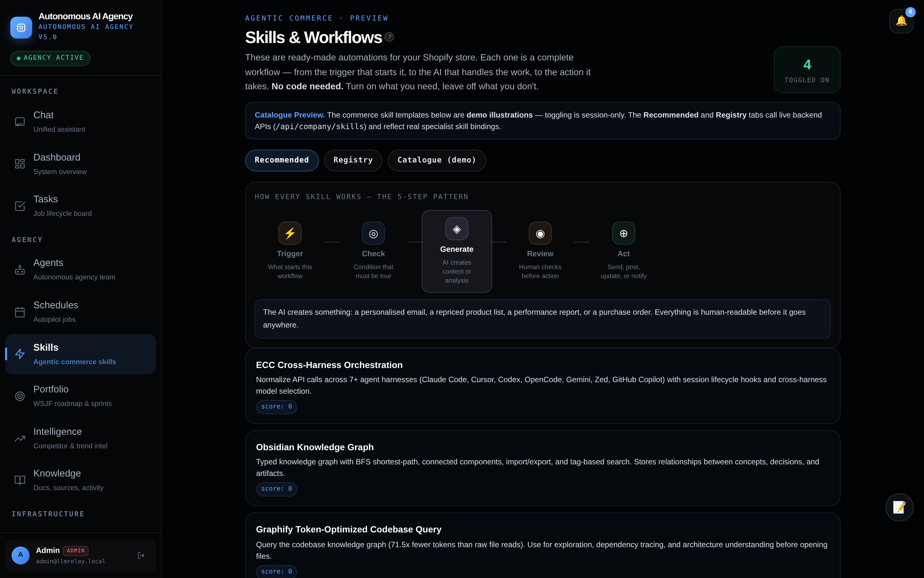
Task: Open the Graphify Token-Optimized Codebase Query card
Action: (x=542, y=546)
